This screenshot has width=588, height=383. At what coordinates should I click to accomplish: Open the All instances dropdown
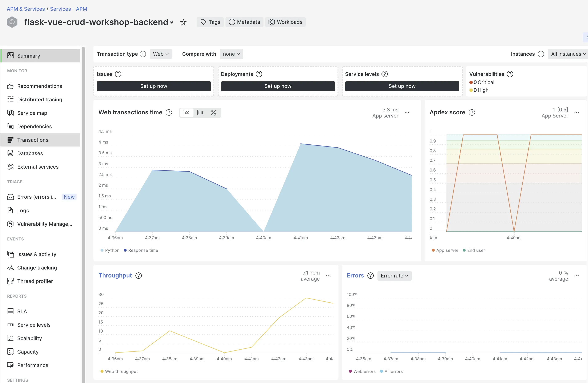click(568, 54)
